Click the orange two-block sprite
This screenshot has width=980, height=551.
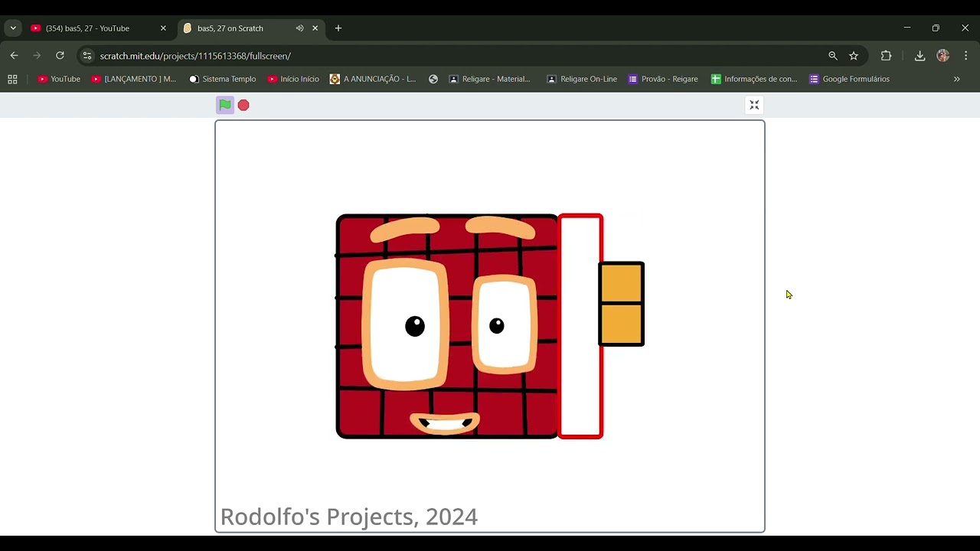coord(621,304)
